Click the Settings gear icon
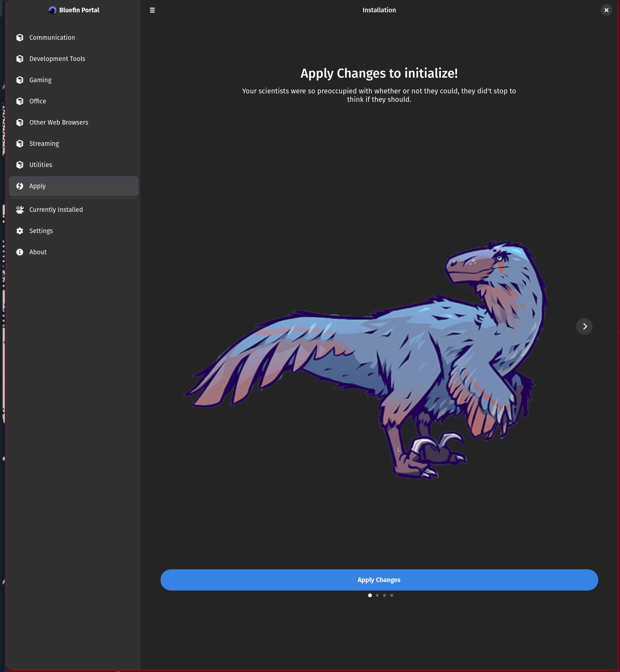 pyautogui.click(x=20, y=231)
